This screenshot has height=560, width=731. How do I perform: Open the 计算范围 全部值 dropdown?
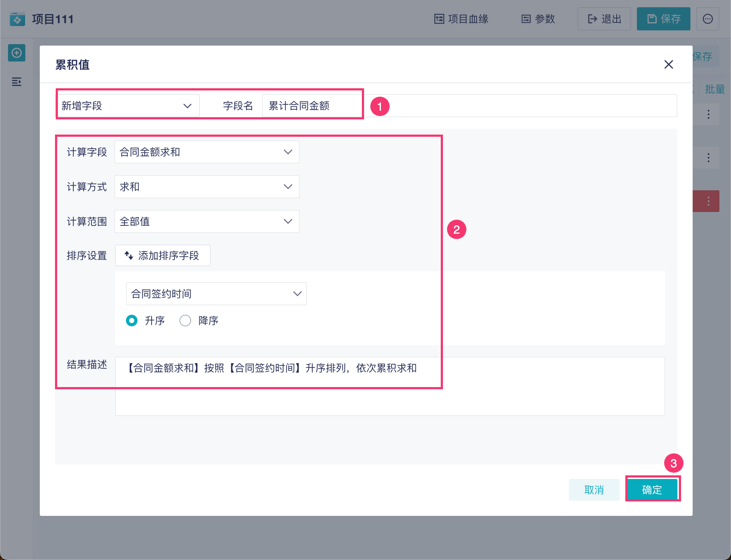pyautogui.click(x=207, y=221)
